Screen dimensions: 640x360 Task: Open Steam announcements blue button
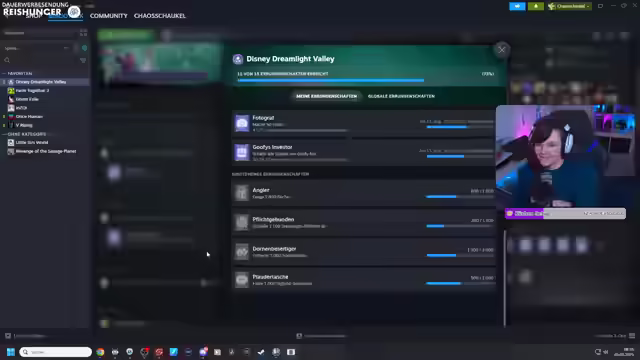pos(517,6)
